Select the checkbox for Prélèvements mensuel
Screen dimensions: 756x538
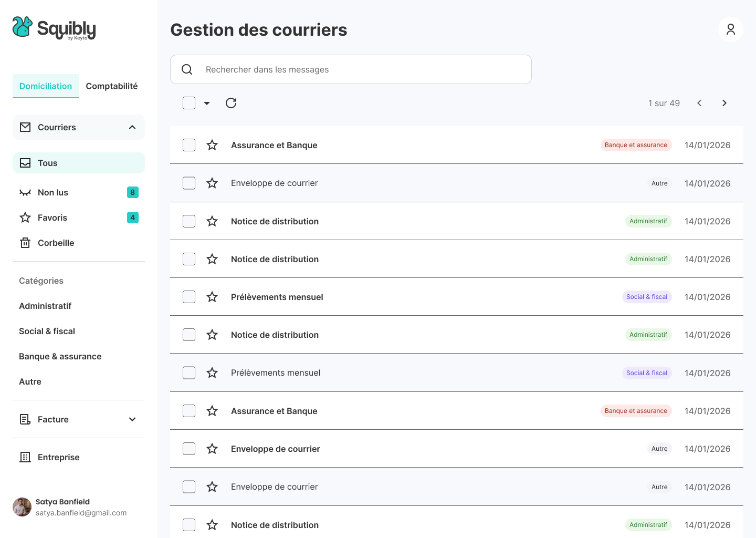[x=188, y=297]
